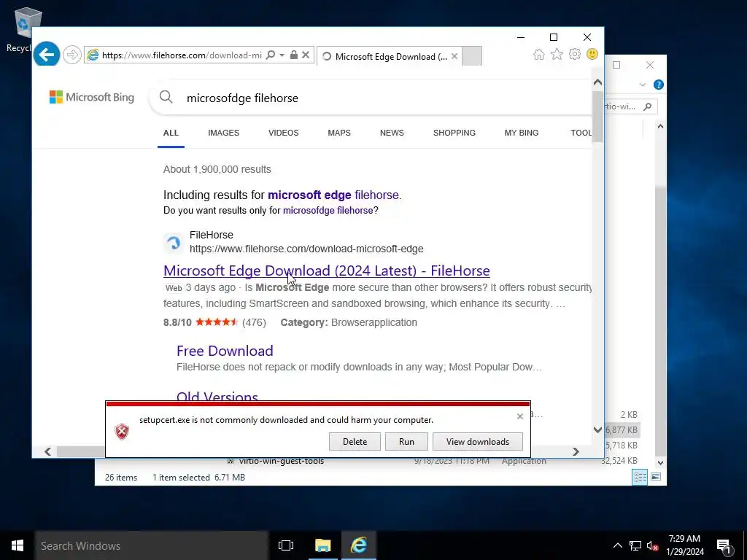747x560 pixels.
Task: Select the Microsoft Edge Download tab
Action: pyautogui.click(x=390, y=56)
